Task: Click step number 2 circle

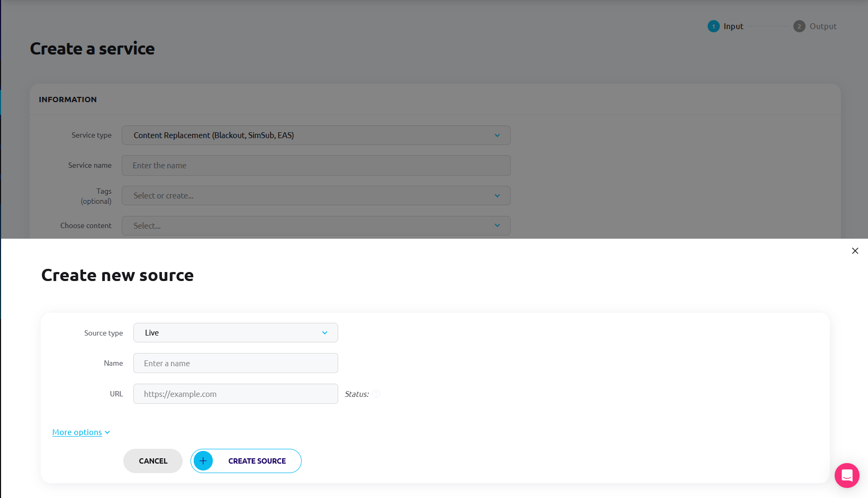Action: 799,26
